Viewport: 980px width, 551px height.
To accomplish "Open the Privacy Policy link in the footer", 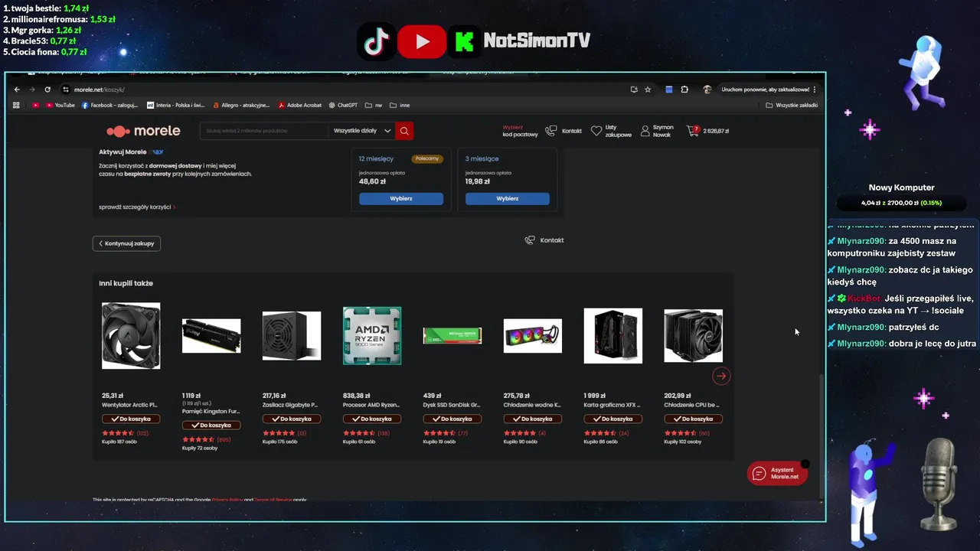I will pyautogui.click(x=227, y=500).
